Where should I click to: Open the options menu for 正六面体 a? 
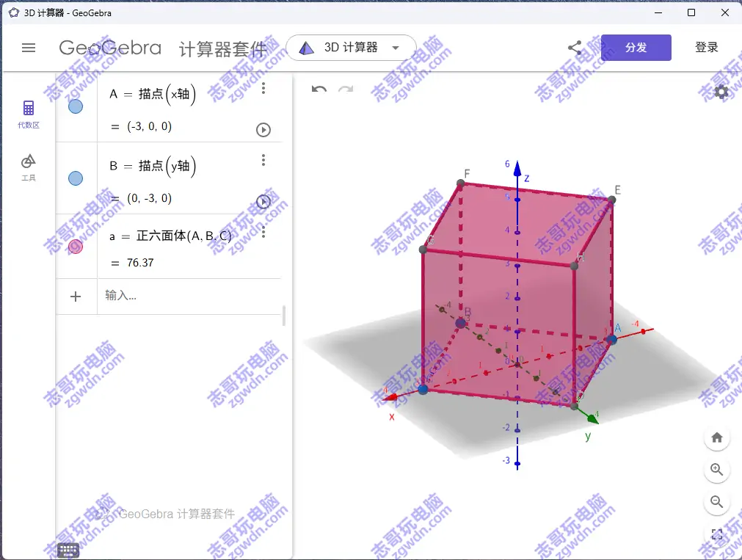[263, 232]
